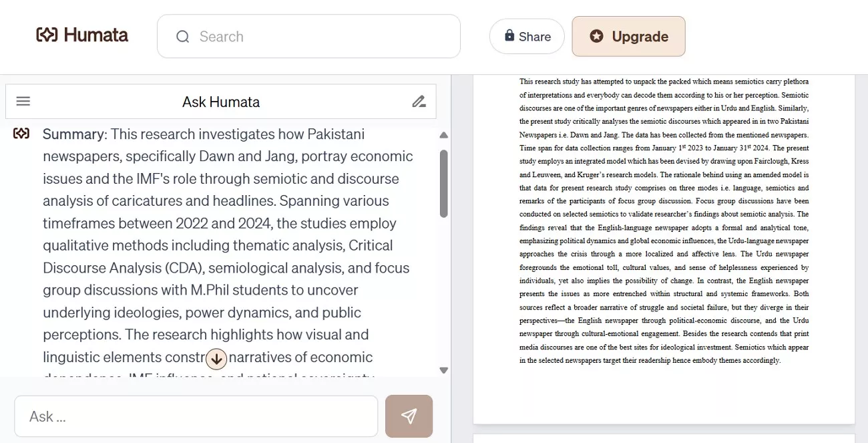The height and width of the screenshot is (443, 868).
Task: Click the Share button
Action: pos(527,37)
